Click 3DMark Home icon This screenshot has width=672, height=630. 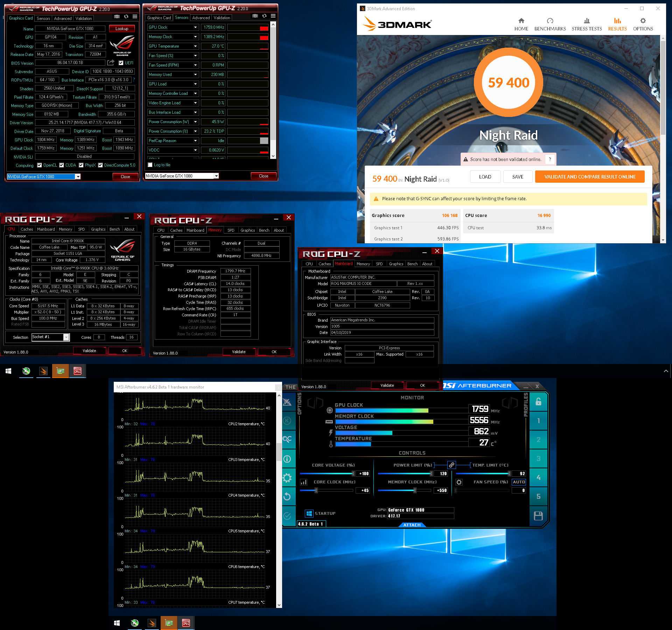(521, 21)
